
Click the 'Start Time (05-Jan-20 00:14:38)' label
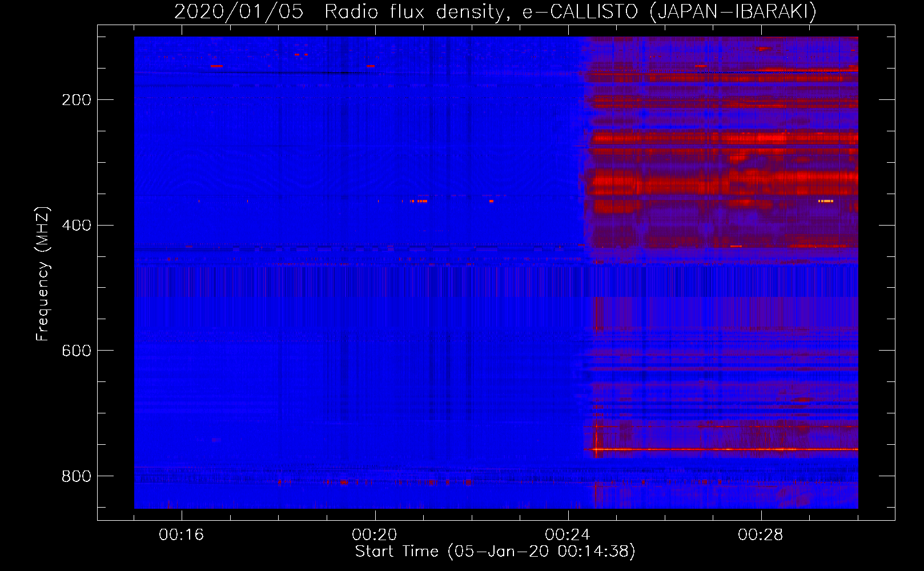coord(495,552)
